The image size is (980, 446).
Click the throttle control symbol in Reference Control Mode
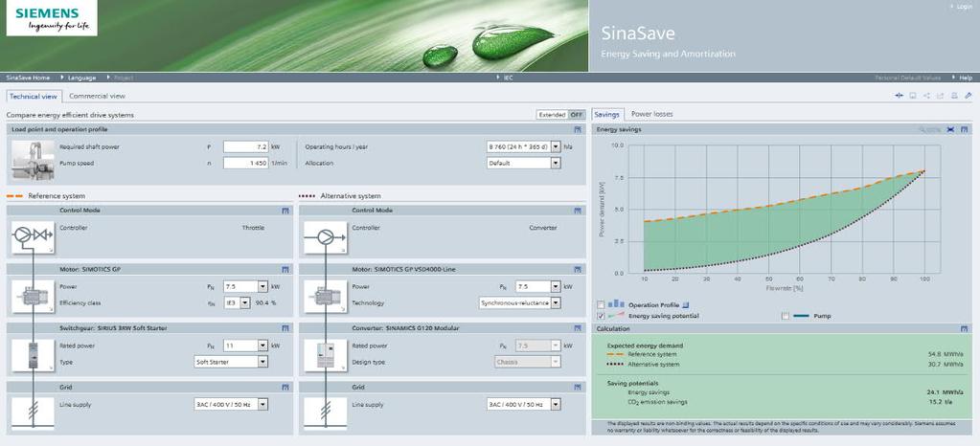point(33,237)
